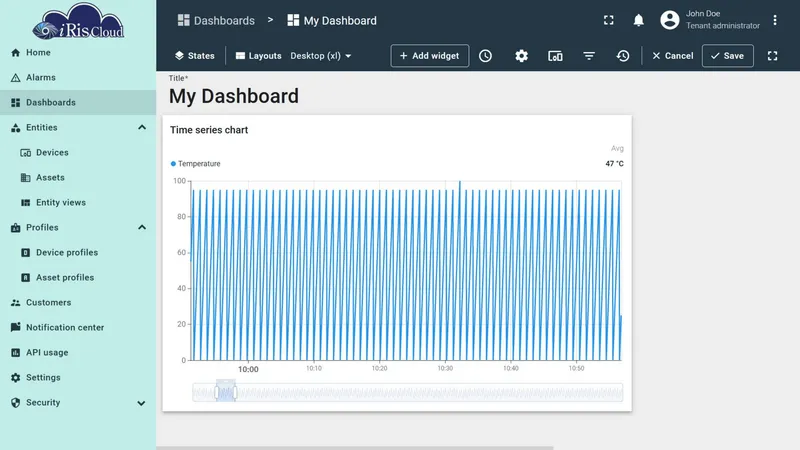
Task: Open John Doe user profile avatar
Action: [x=670, y=20]
